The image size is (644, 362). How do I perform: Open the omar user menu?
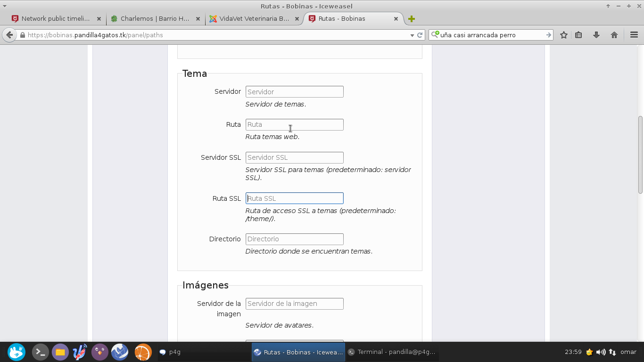coord(628,352)
